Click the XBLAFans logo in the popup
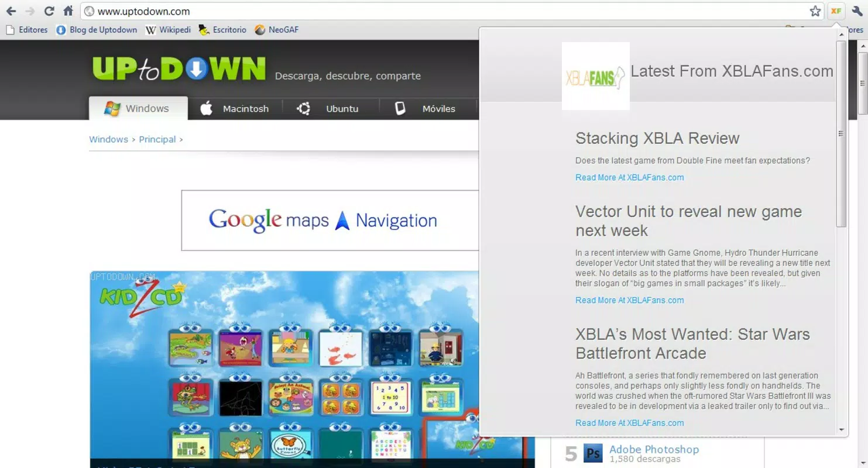The width and height of the screenshot is (868, 468). click(x=595, y=76)
